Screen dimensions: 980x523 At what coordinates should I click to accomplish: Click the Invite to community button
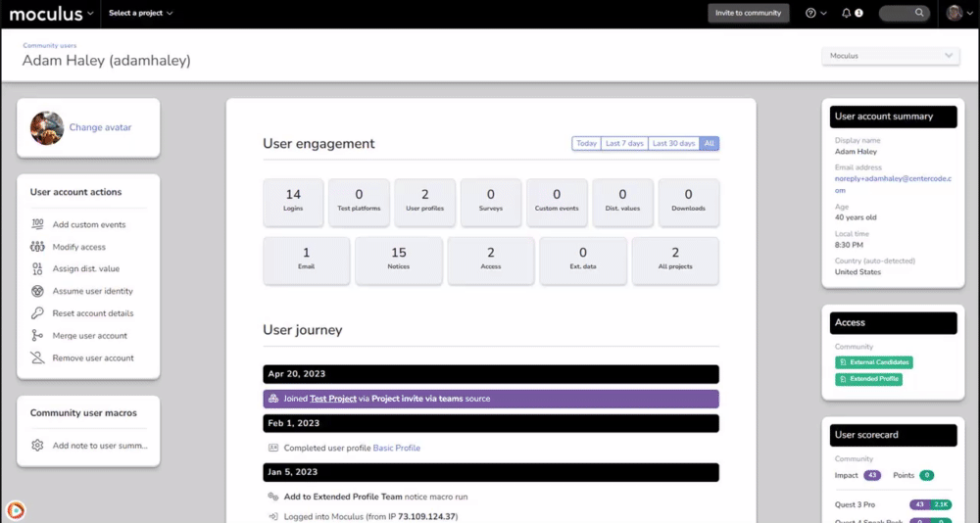tap(748, 13)
